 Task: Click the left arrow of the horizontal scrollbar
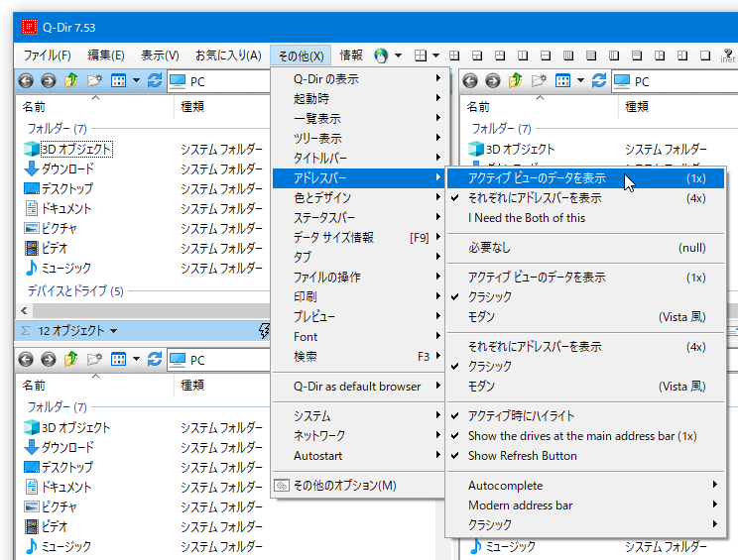[x=24, y=311]
